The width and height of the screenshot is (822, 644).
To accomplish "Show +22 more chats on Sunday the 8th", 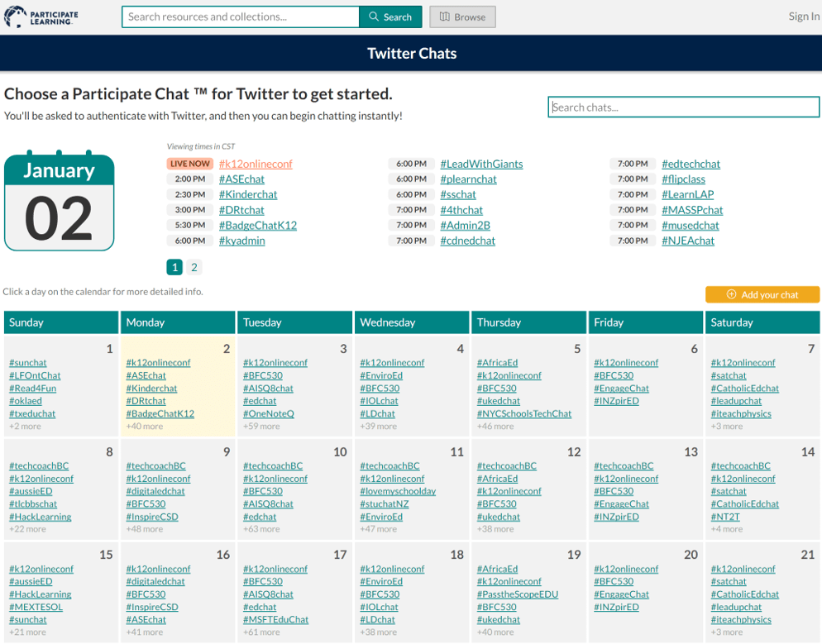I will pos(27,529).
